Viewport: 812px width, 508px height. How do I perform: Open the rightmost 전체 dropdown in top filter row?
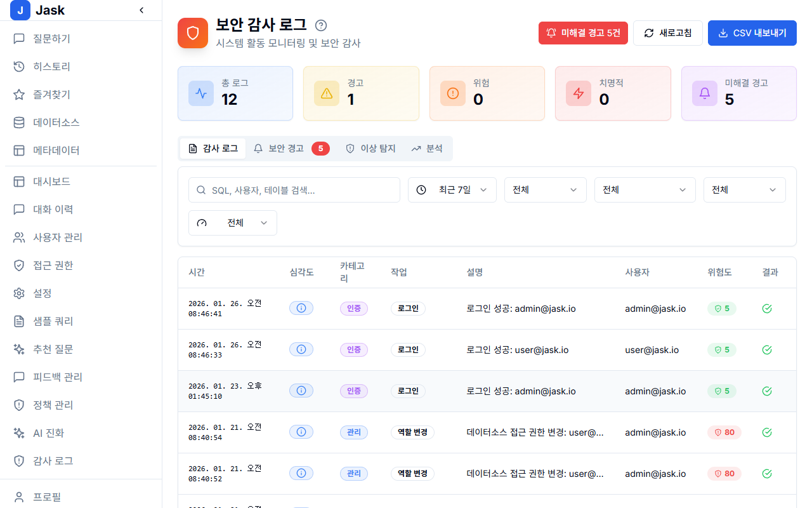point(745,190)
